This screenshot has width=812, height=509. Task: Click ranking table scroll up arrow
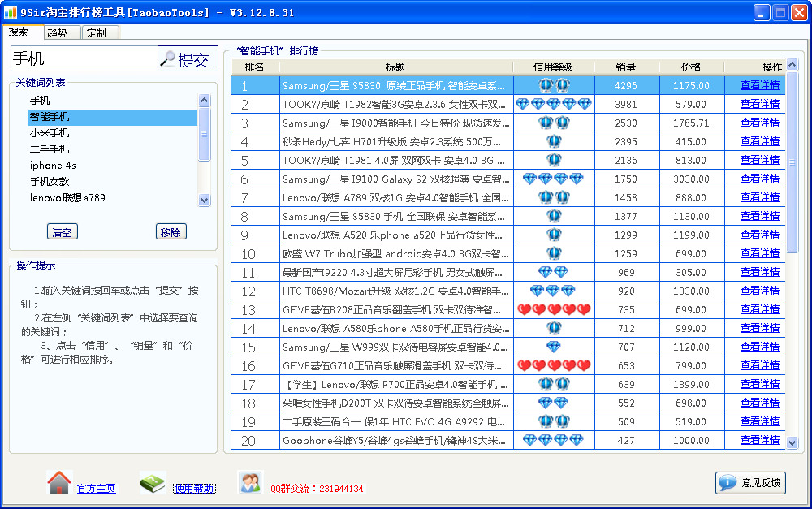click(x=793, y=65)
